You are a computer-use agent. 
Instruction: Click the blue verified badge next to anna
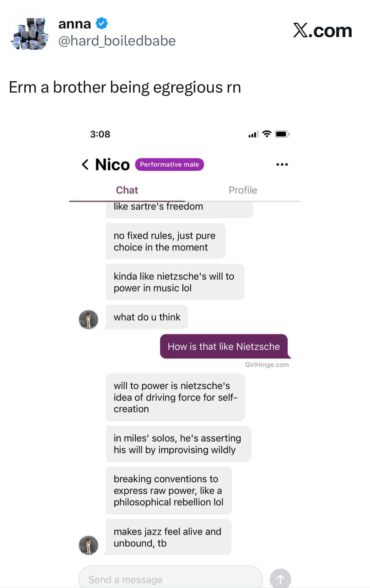102,23
